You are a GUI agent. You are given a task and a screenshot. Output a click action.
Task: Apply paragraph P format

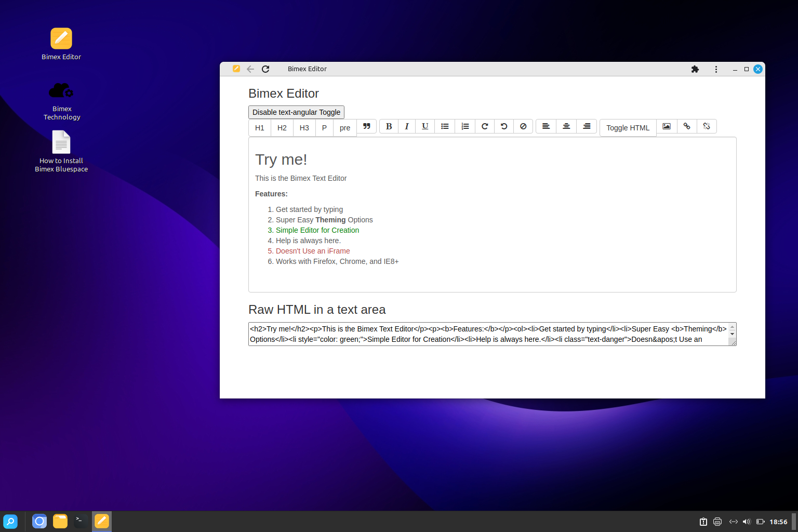pyautogui.click(x=324, y=128)
